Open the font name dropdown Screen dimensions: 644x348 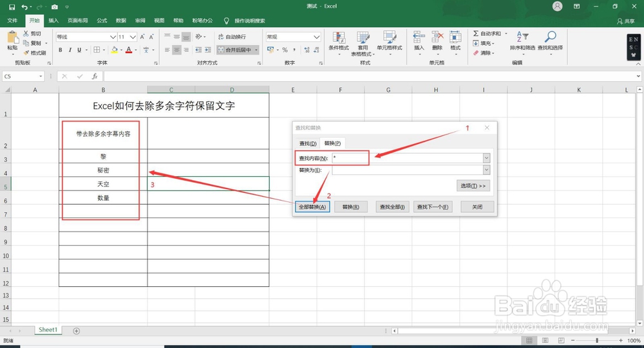(113, 37)
